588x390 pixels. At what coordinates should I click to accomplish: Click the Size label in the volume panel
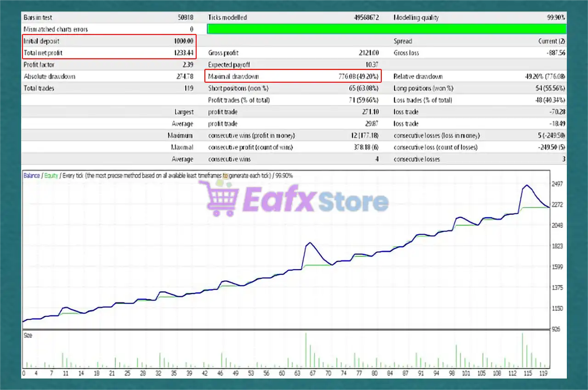point(28,335)
